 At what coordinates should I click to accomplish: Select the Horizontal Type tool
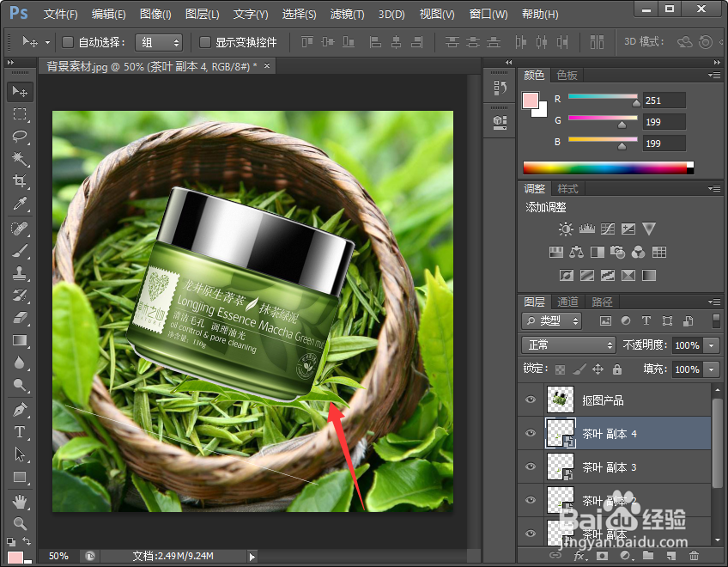pyautogui.click(x=20, y=432)
